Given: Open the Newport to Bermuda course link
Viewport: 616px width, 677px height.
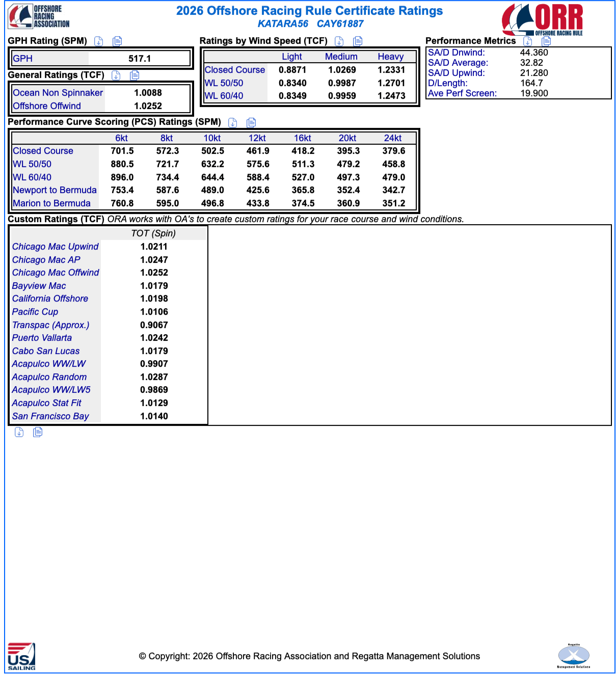Looking at the screenshot, I should 55,190.
